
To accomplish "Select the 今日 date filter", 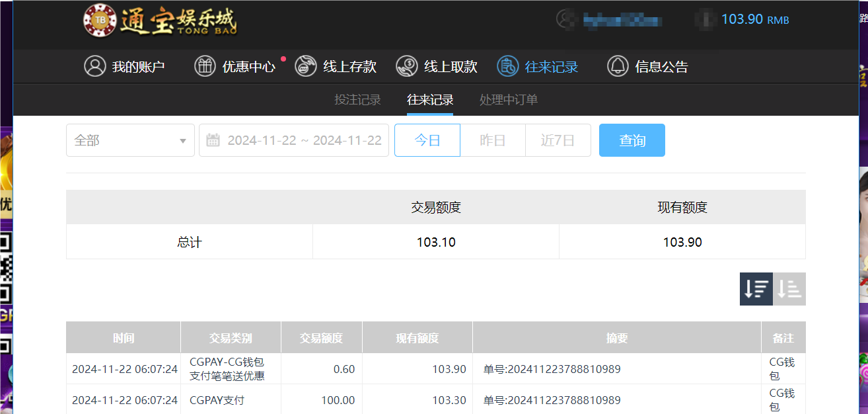I will click(x=427, y=140).
